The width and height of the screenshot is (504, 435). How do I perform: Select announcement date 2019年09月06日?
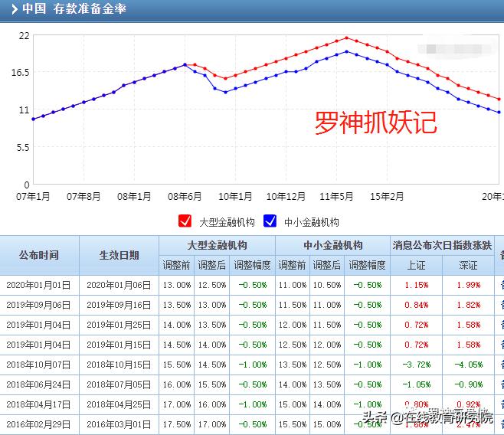pyautogui.click(x=38, y=305)
